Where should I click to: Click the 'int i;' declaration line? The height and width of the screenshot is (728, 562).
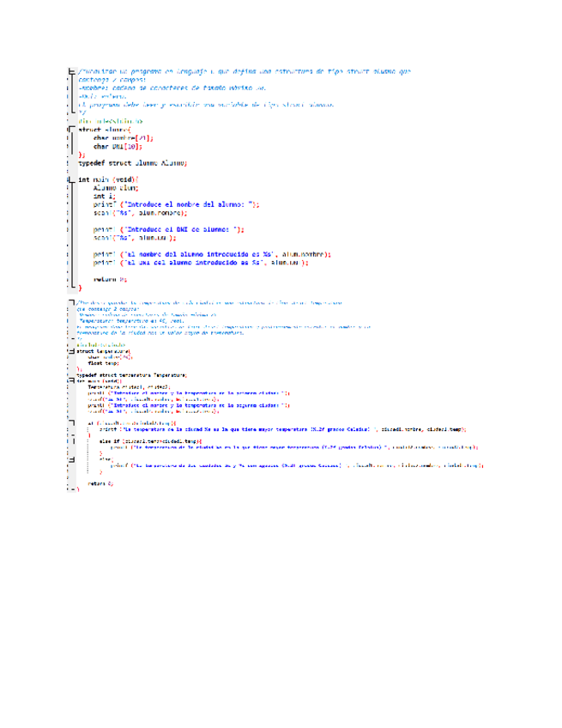coord(103,196)
